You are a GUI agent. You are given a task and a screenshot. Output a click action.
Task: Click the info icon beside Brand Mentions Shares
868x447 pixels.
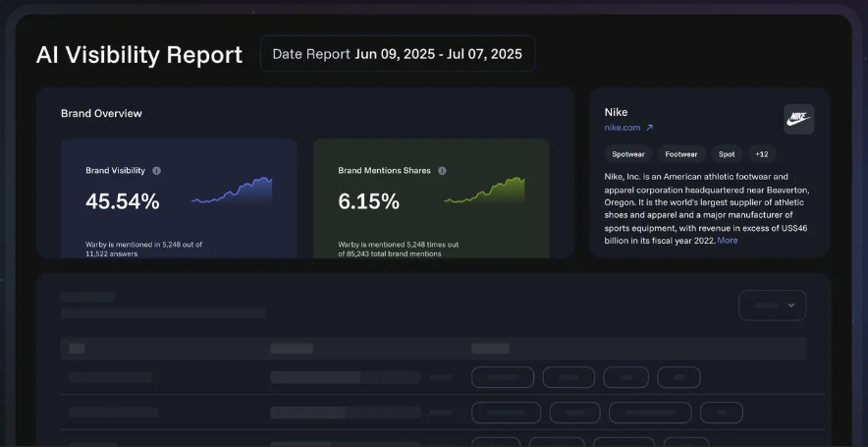[x=442, y=171]
